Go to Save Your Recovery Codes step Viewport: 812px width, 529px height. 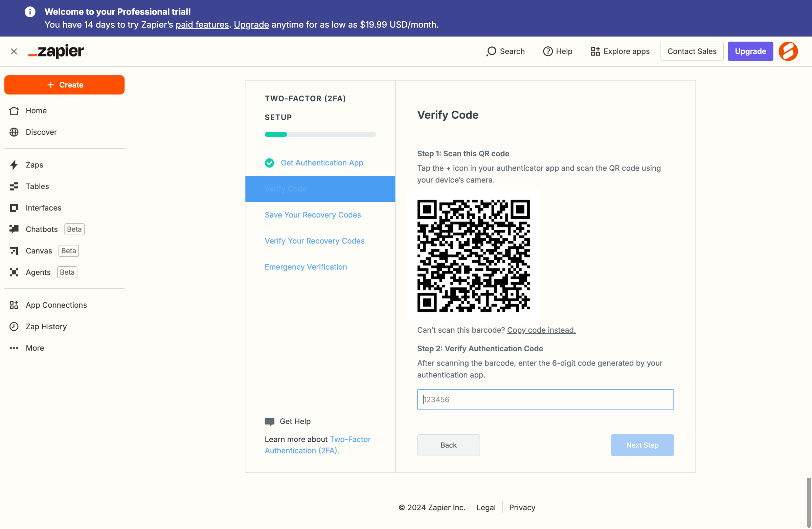click(x=313, y=215)
